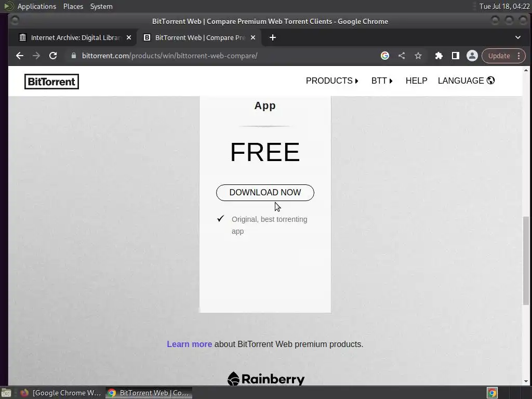
Task: Click the checkmark beside Original feature
Action: (x=220, y=219)
